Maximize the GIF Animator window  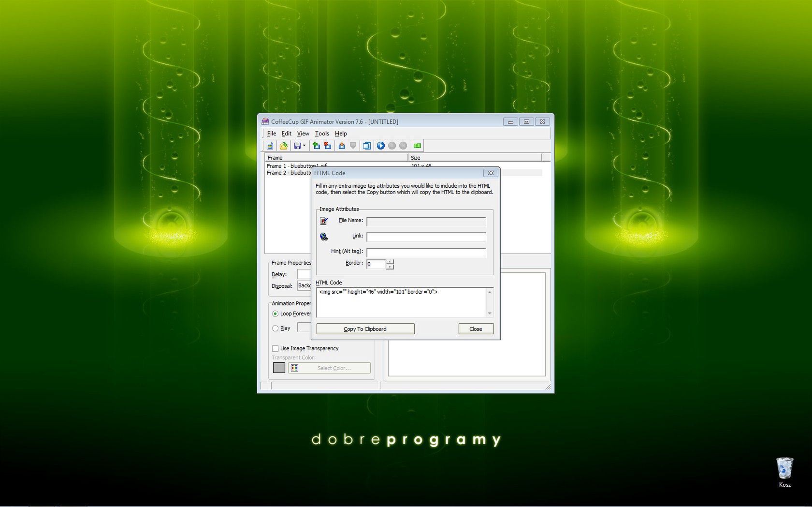click(526, 121)
